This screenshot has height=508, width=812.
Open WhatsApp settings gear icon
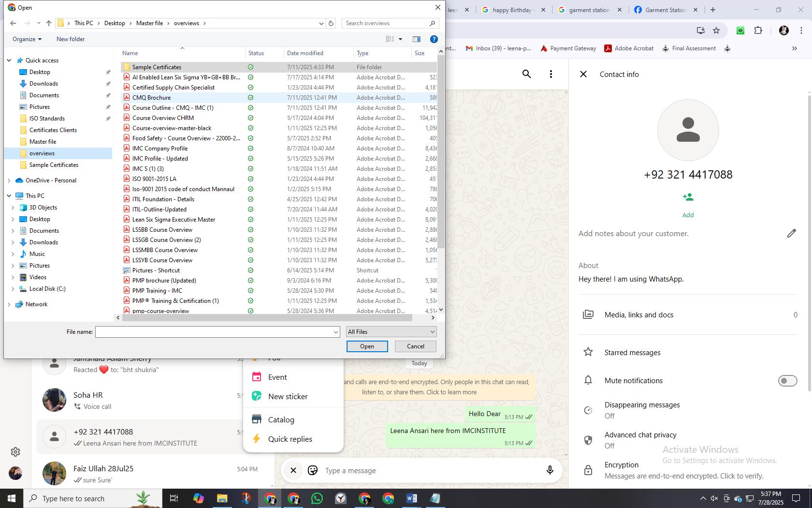pyautogui.click(x=15, y=452)
